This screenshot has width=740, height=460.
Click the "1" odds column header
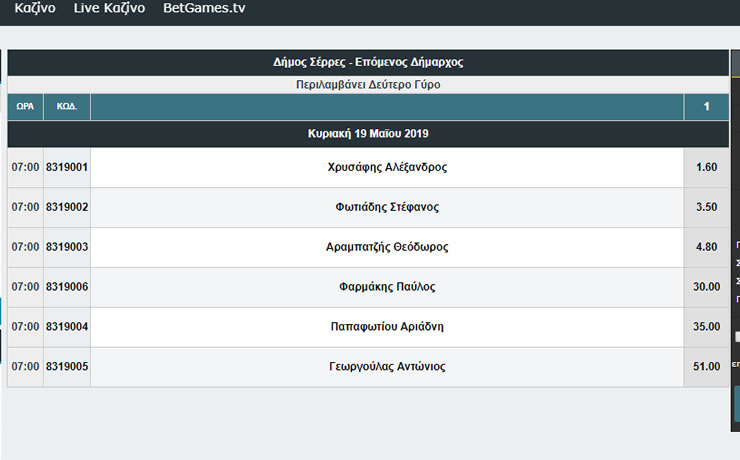706,107
